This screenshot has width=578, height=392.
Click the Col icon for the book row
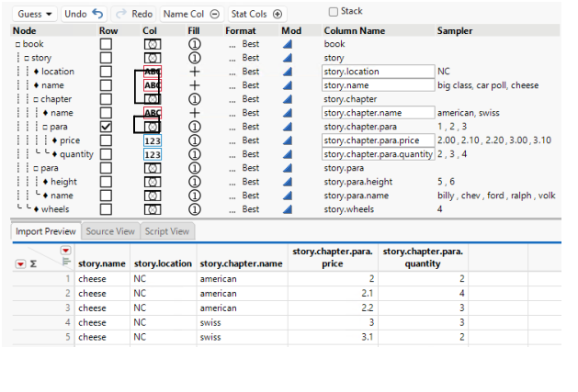click(153, 44)
